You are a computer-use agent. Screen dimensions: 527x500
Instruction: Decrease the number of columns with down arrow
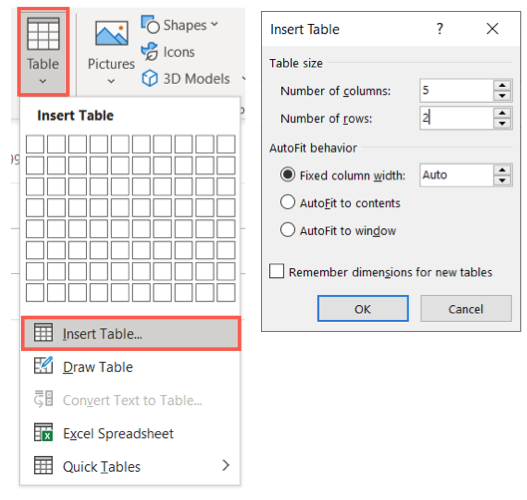[502, 96]
